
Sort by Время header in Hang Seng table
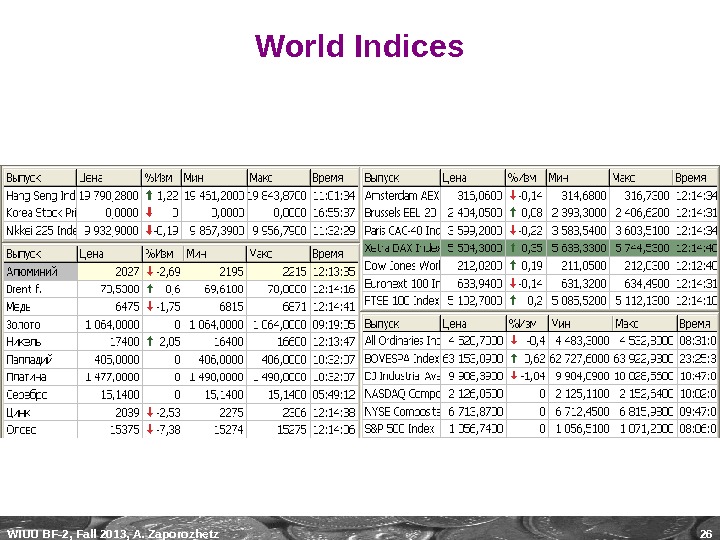(334, 177)
